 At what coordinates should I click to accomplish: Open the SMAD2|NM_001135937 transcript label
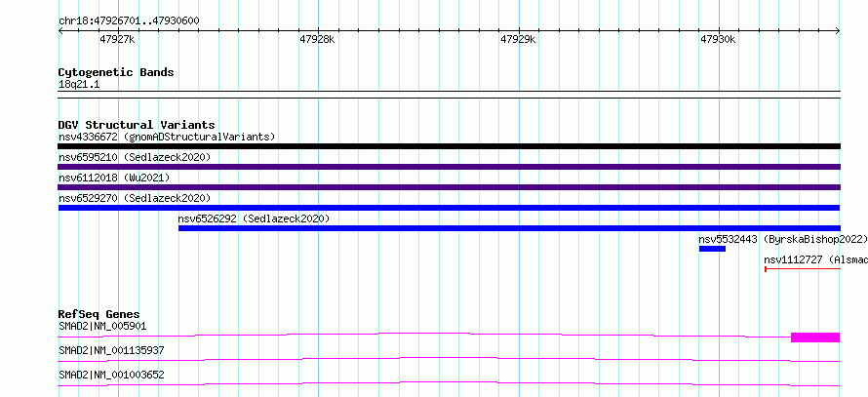(111, 350)
